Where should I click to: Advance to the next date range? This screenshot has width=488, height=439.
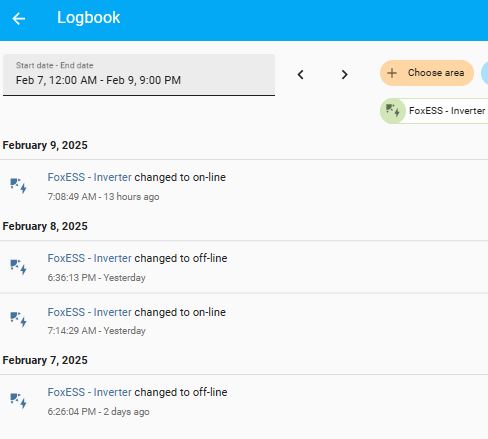click(344, 74)
